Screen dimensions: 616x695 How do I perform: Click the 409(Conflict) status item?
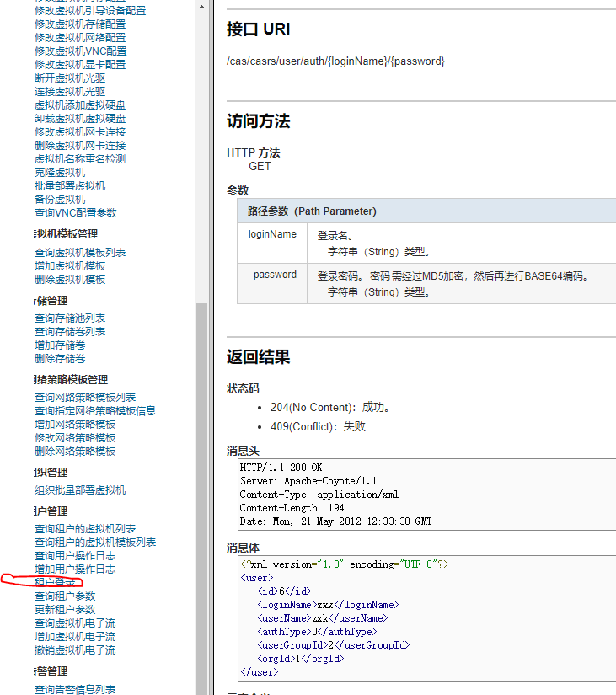coord(318,426)
